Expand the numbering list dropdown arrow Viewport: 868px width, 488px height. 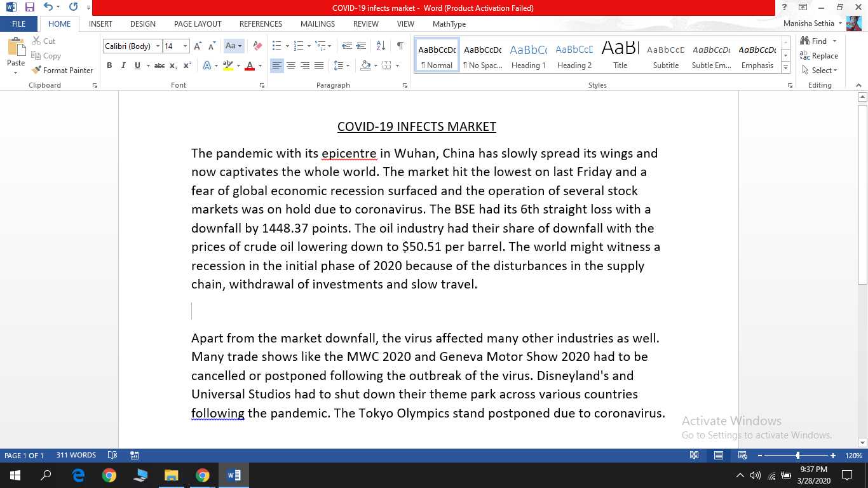click(x=309, y=46)
